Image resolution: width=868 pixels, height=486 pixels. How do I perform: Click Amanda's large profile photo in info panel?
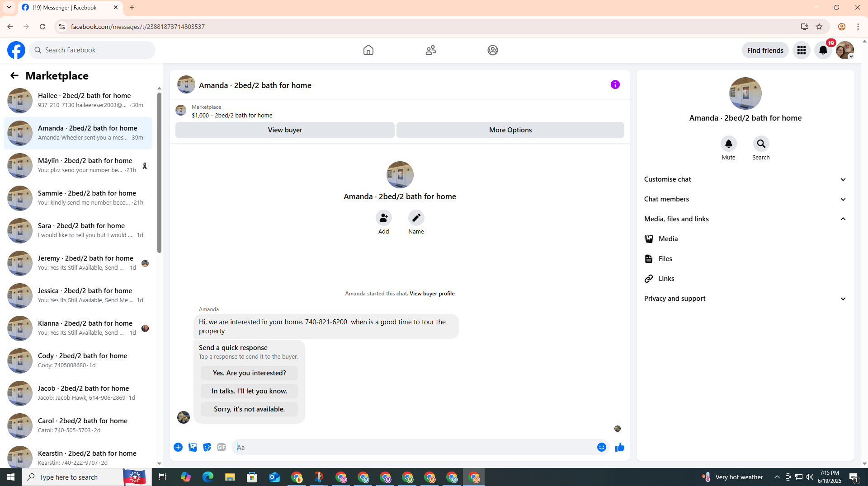tap(745, 93)
